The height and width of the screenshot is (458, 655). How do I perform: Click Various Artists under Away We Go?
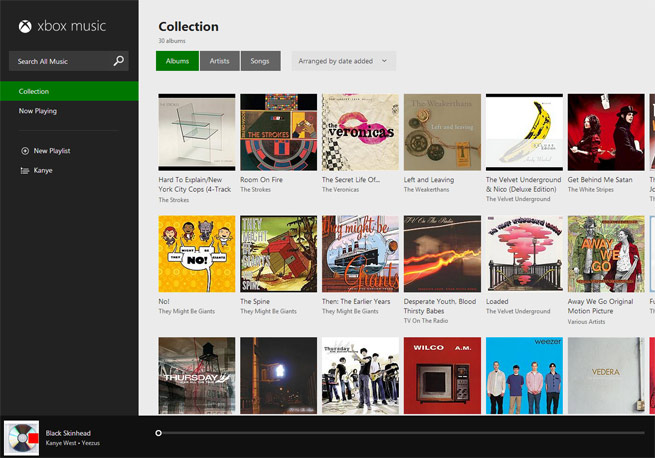click(586, 322)
